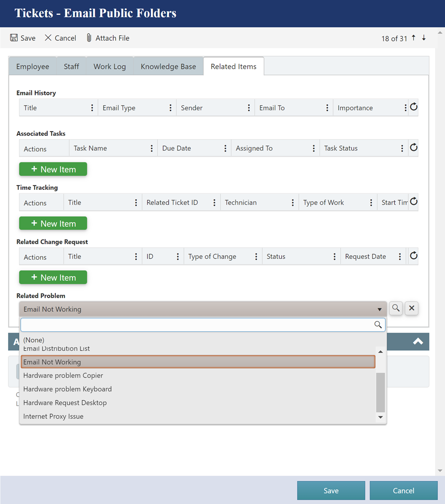Click New Item under Time Tracking
The width and height of the screenshot is (445, 504).
(x=53, y=223)
